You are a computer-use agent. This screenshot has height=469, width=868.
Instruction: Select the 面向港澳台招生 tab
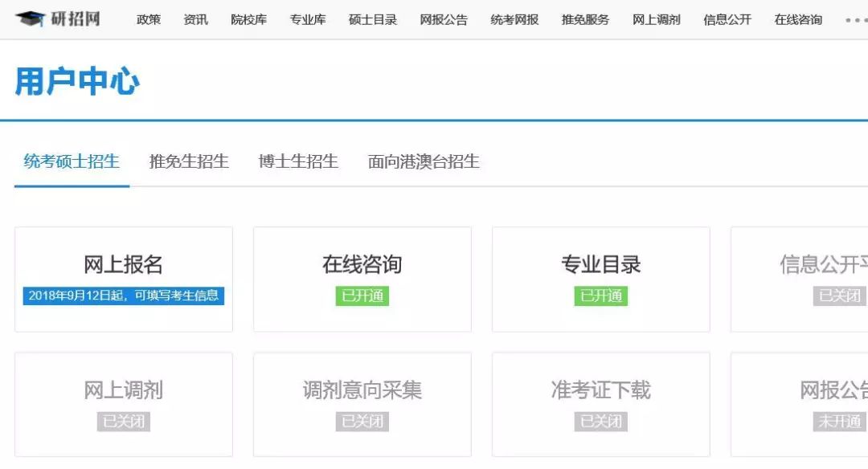pos(424,161)
